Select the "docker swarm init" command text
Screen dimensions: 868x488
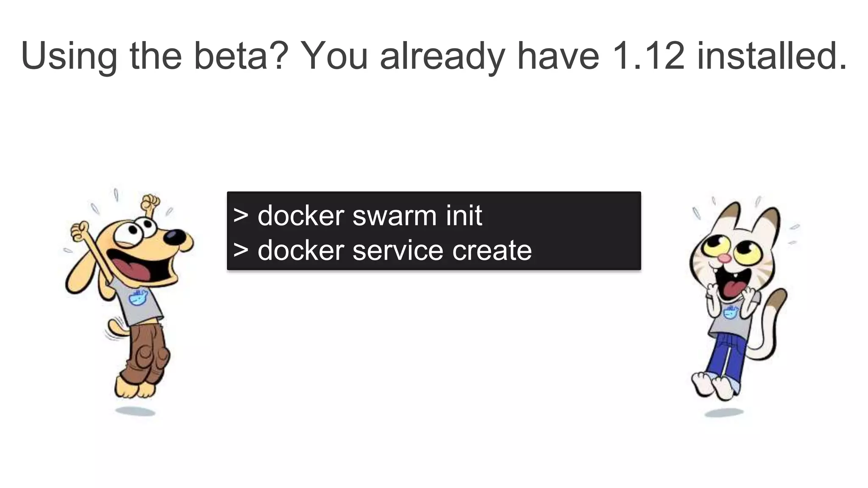pyautogui.click(x=370, y=216)
